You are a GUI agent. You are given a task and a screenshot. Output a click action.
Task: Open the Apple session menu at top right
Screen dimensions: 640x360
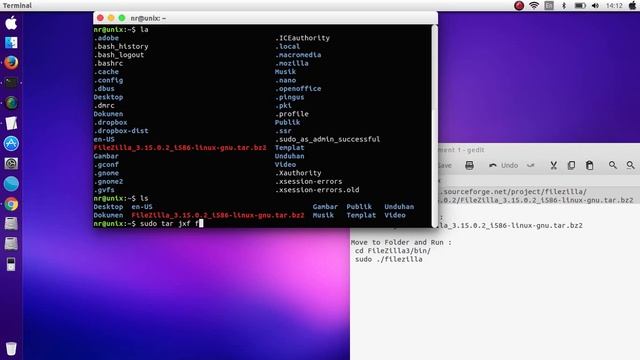(632, 5)
